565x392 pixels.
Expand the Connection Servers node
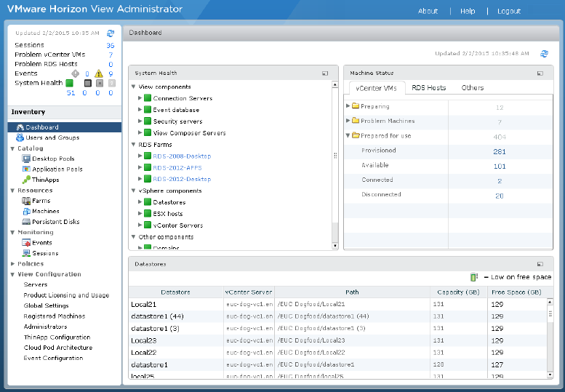[x=140, y=98]
